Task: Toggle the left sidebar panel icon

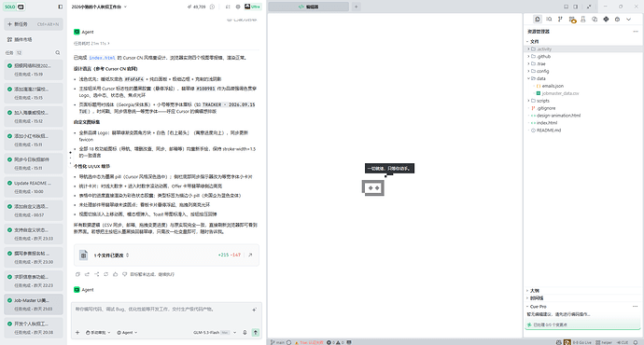Action: tap(61, 7)
